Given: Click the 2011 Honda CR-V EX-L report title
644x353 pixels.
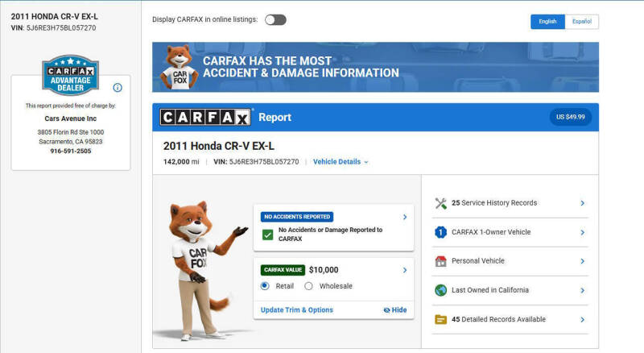Looking at the screenshot, I should tap(218, 146).
